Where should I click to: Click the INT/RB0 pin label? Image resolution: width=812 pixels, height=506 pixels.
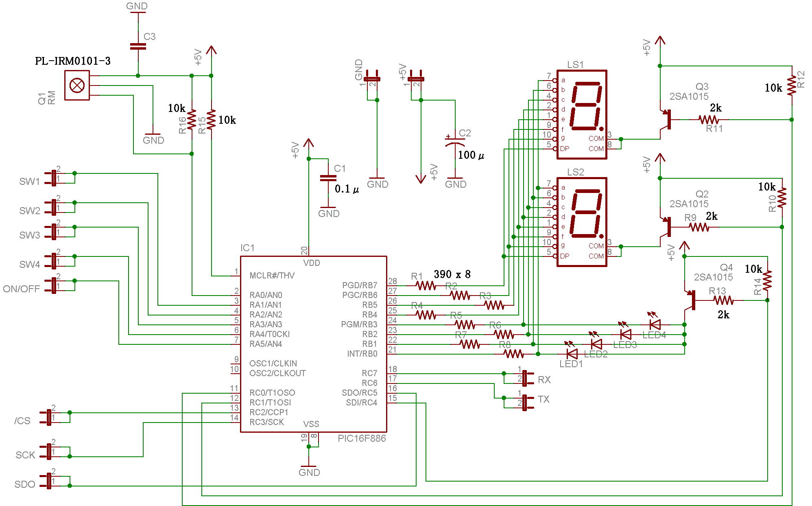[x=362, y=354]
